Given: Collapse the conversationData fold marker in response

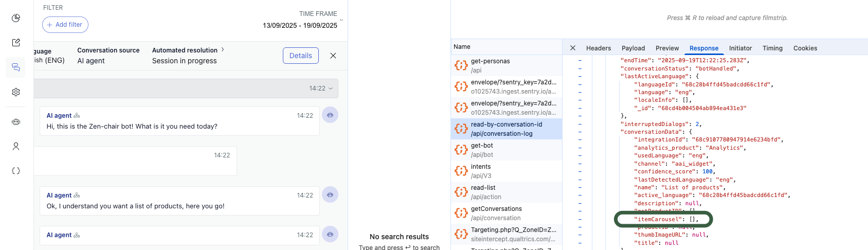Looking at the screenshot, I should [x=580, y=132].
